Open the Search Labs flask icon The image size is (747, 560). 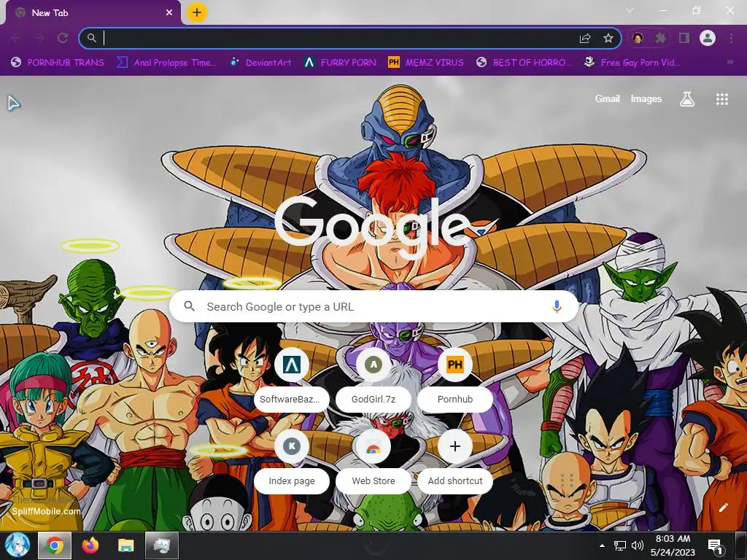point(686,99)
